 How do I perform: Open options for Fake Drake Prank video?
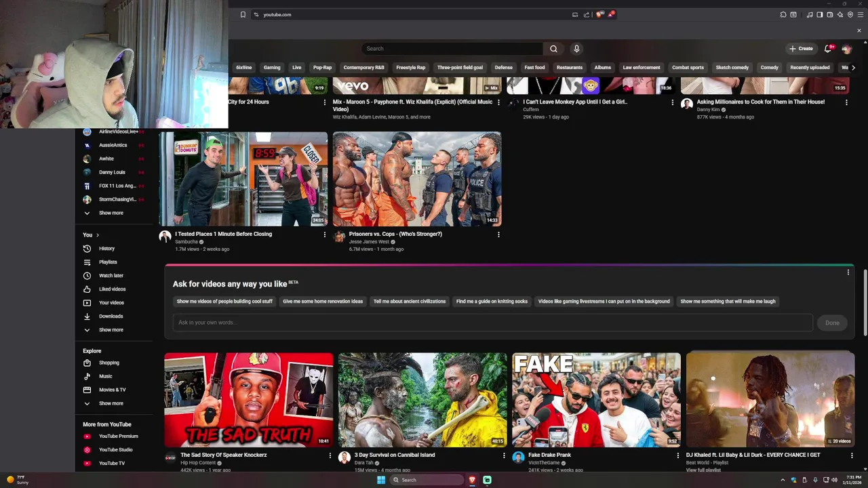pyautogui.click(x=677, y=455)
